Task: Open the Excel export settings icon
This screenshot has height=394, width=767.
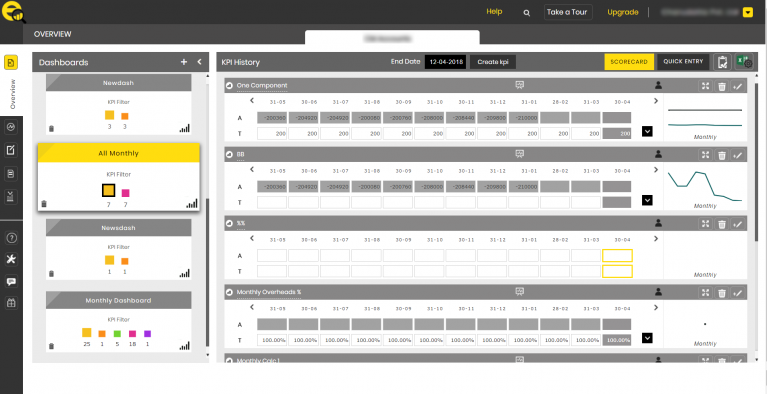Action: pos(744,62)
